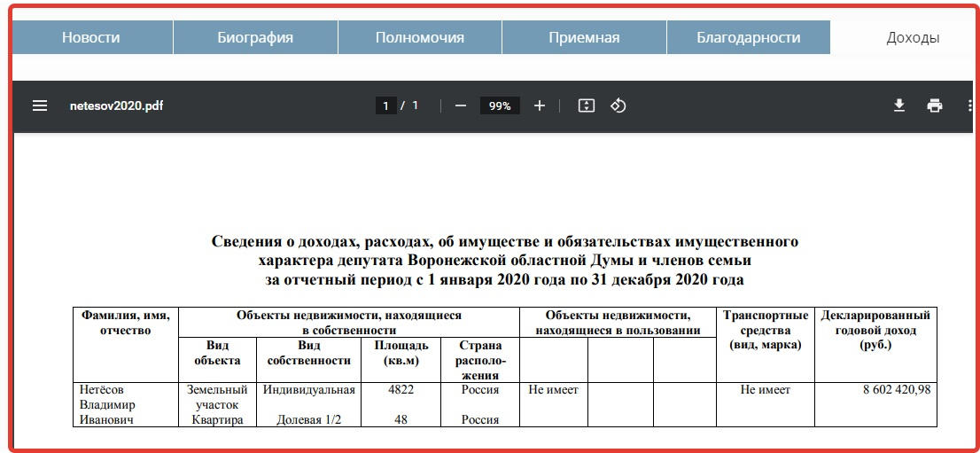
Task: Select the Приемная tab
Action: point(584,37)
